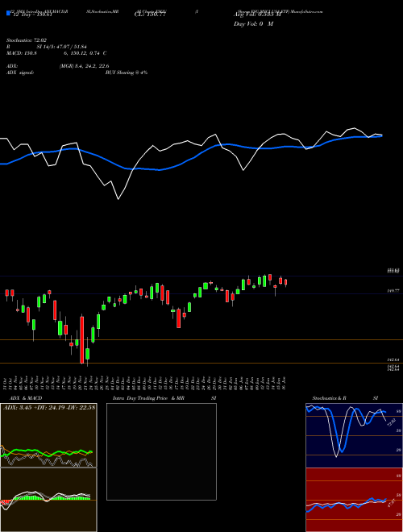Click the 'ADX signal:' label
Screen dimensions: 403x532
[20, 73]
